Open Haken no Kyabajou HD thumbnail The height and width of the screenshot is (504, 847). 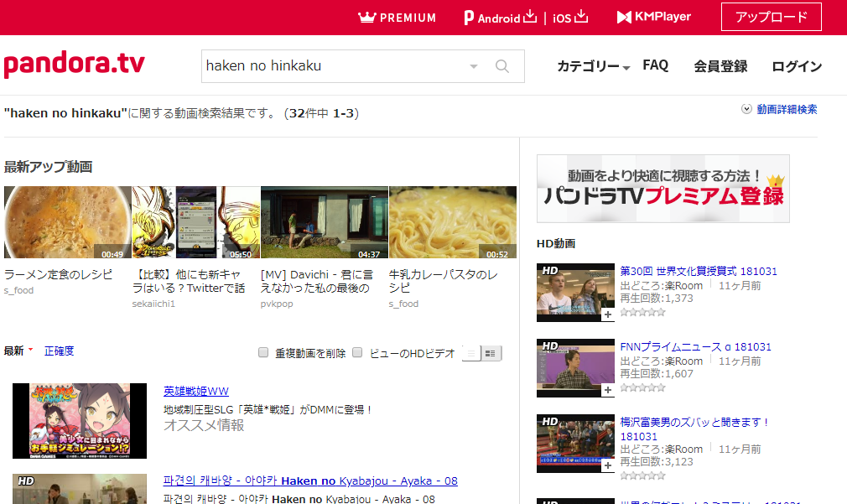80,489
